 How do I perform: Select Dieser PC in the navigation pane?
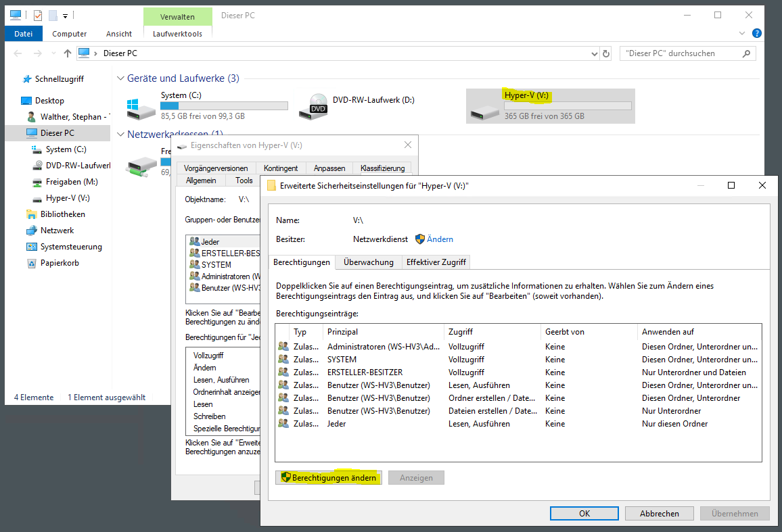click(x=57, y=133)
